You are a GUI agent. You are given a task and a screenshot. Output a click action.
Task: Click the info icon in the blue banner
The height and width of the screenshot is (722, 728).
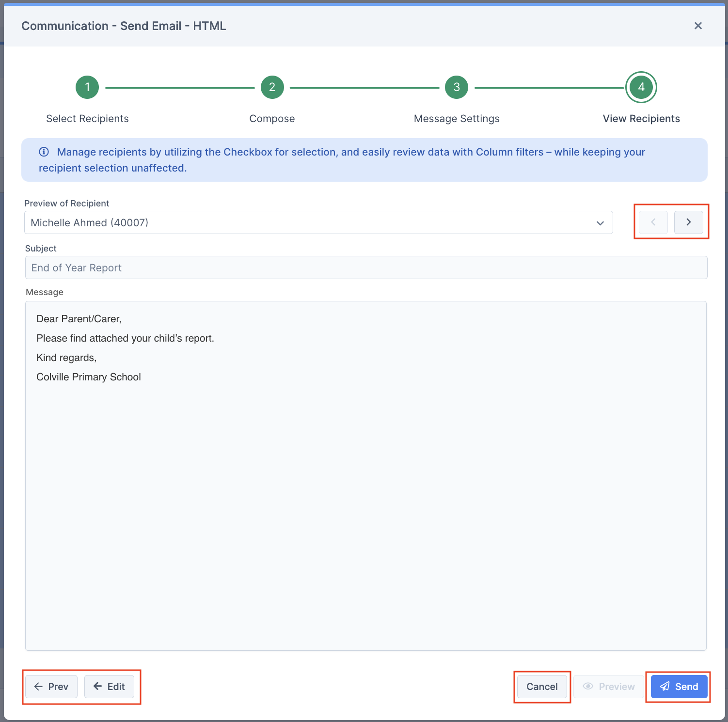pos(44,152)
